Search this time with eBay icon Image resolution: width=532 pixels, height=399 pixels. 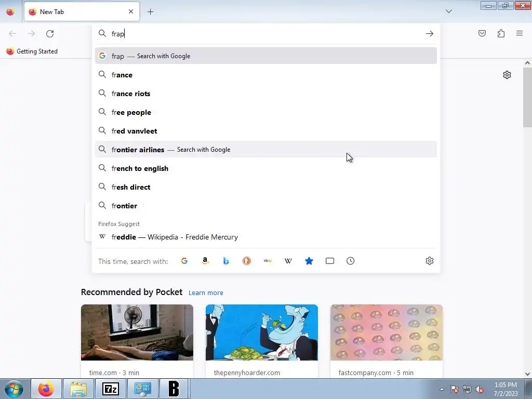268,261
